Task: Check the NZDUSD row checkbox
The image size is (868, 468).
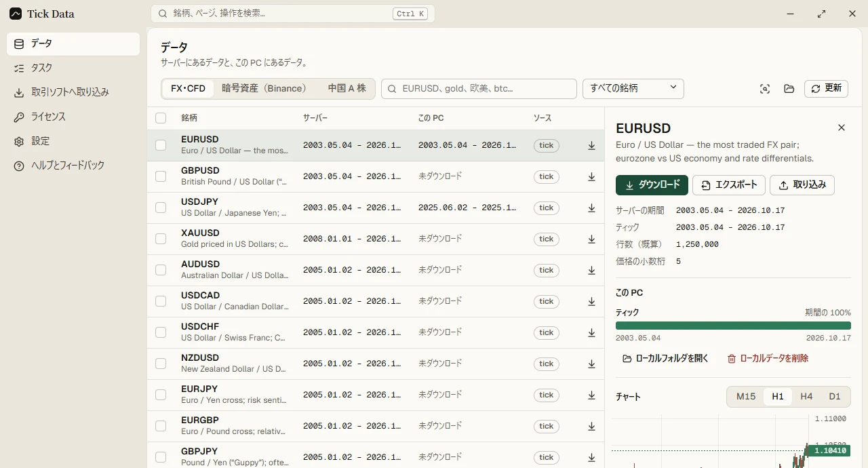Action: click(x=161, y=364)
